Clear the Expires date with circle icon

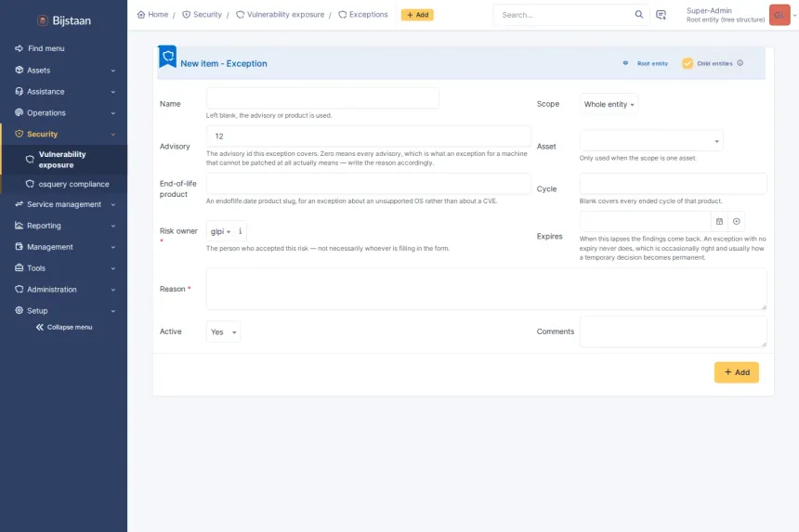pos(736,222)
